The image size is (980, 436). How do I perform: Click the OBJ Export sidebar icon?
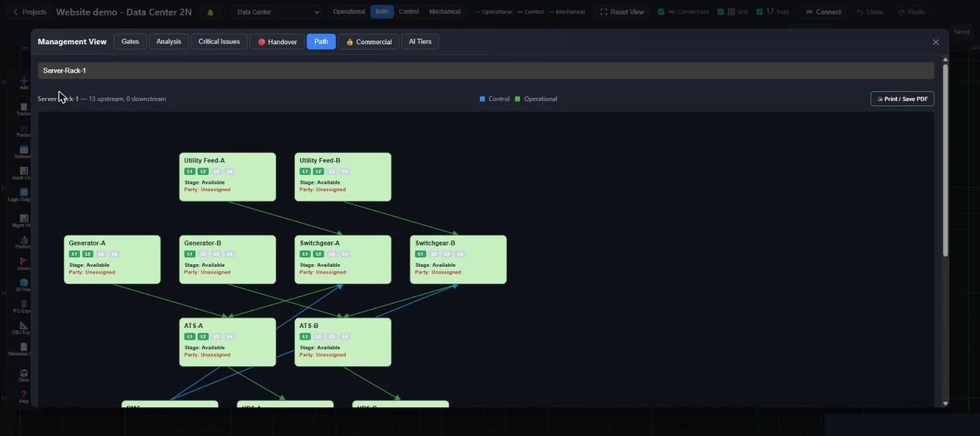24,328
